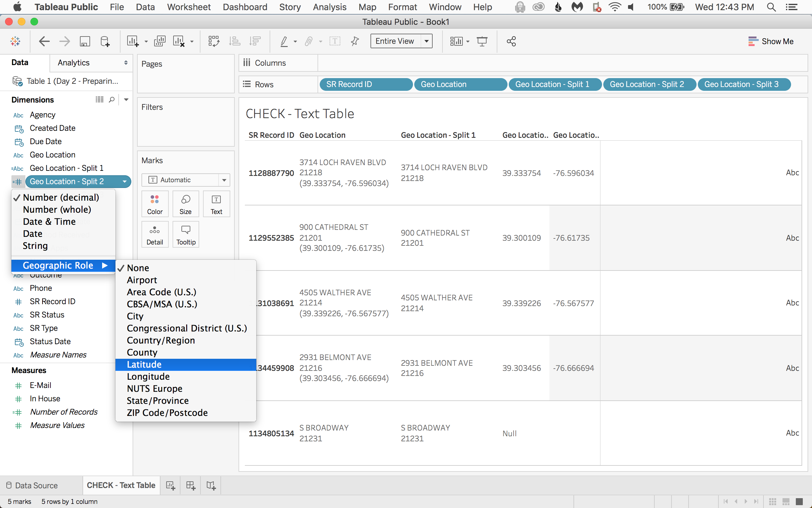Click the Tableau logo start page icon
Image resolution: width=812 pixels, height=508 pixels.
click(x=16, y=41)
